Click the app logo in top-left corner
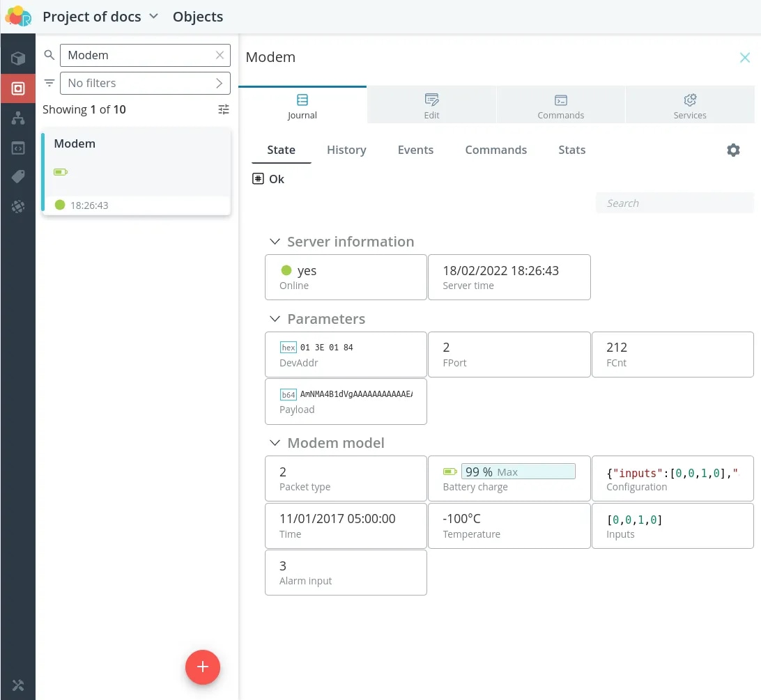 point(18,16)
